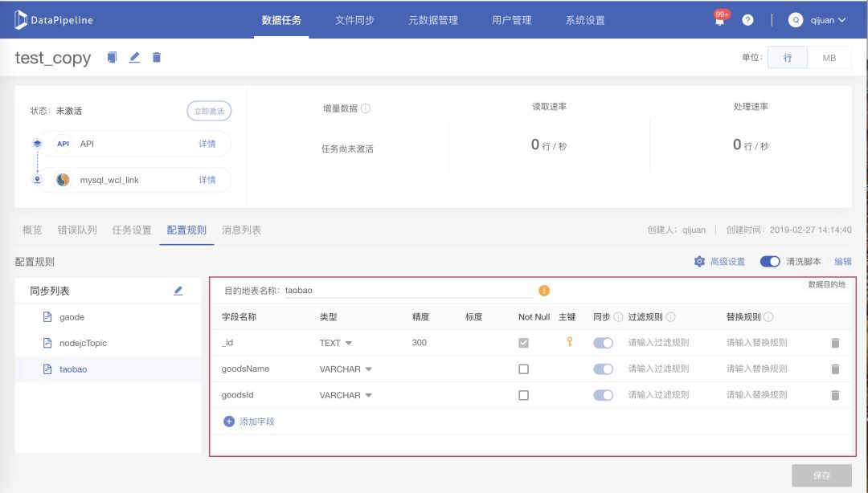This screenshot has width=868, height=493.
Task: Edit the test_copy task name with the pencil icon
Action: [134, 57]
